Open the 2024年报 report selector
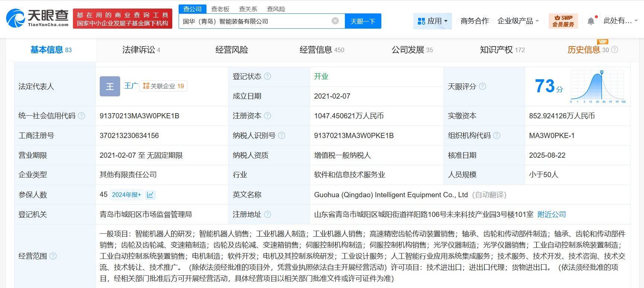Screen dimensions: 644x288 tap(126, 195)
